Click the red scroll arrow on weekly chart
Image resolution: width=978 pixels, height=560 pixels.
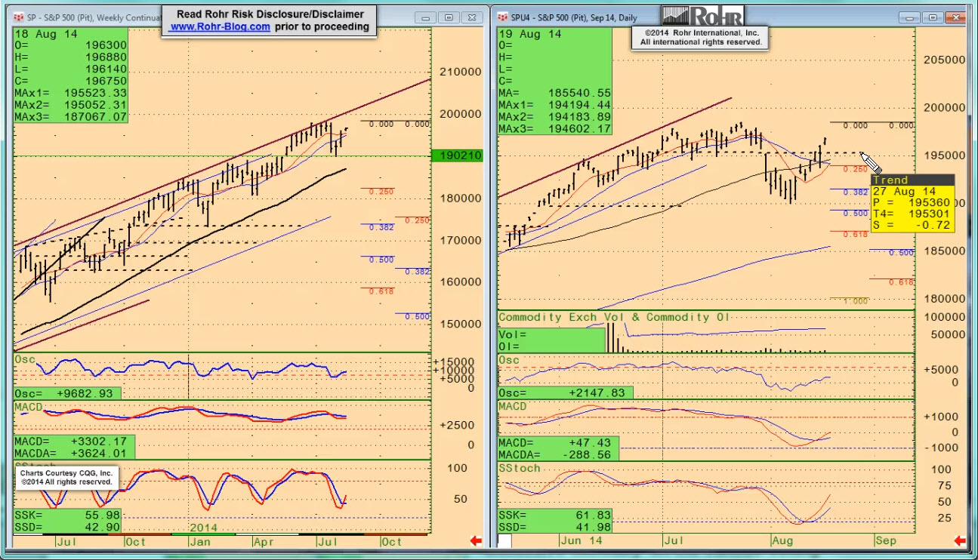pos(476,540)
